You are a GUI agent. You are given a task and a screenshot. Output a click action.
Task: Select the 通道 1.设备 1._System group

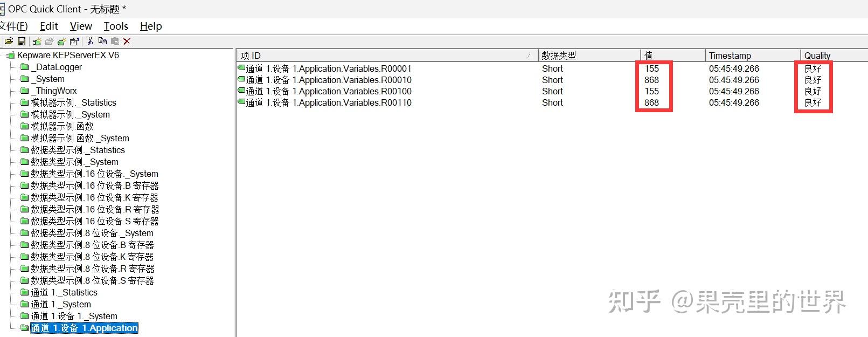click(x=74, y=316)
